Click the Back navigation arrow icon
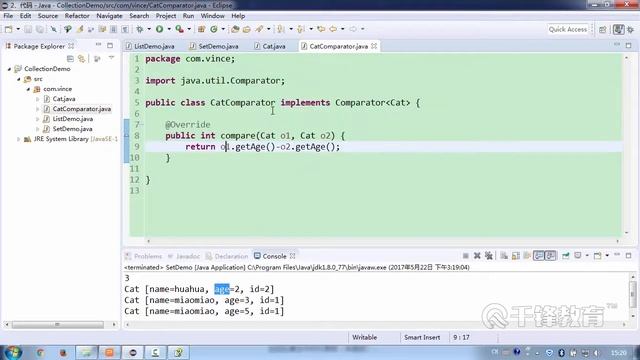The width and height of the screenshot is (640, 360). pyautogui.click(x=333, y=29)
